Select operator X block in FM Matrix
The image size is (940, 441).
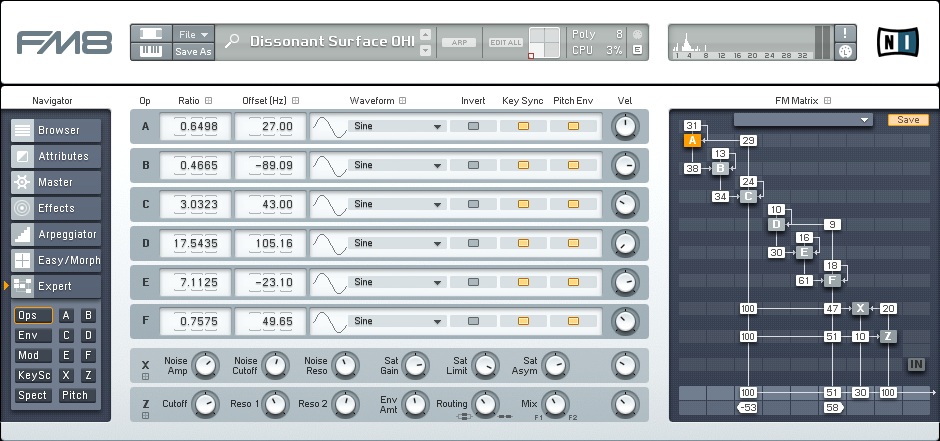pyautogui.click(x=860, y=309)
